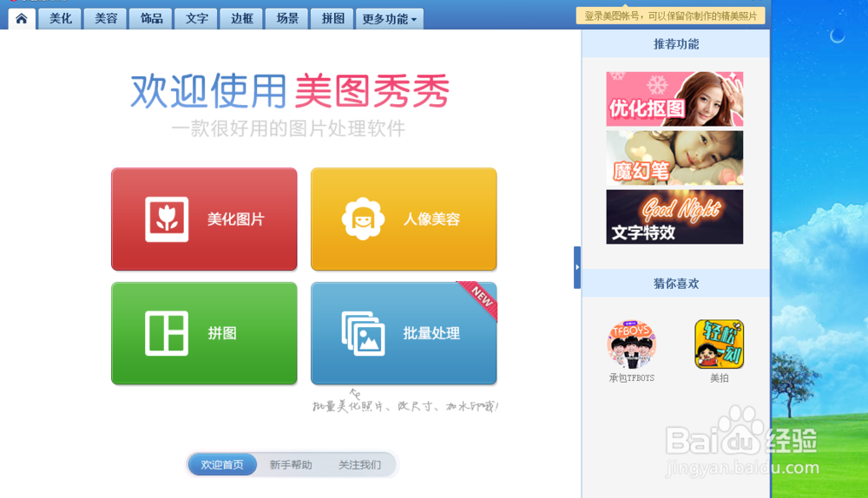
Task: Open 批量处理 via its label text
Action: click(431, 333)
